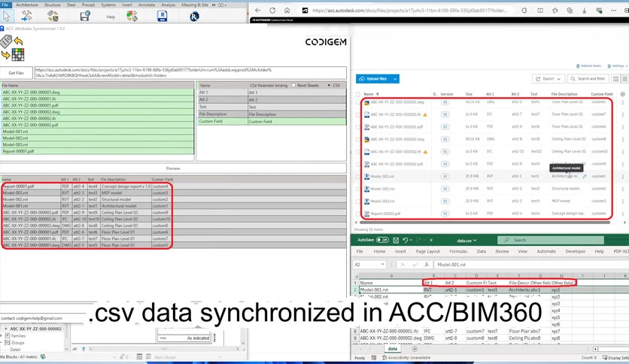Open the Architecture ribbon tab
The image size is (629, 364).
click(x=27, y=5)
